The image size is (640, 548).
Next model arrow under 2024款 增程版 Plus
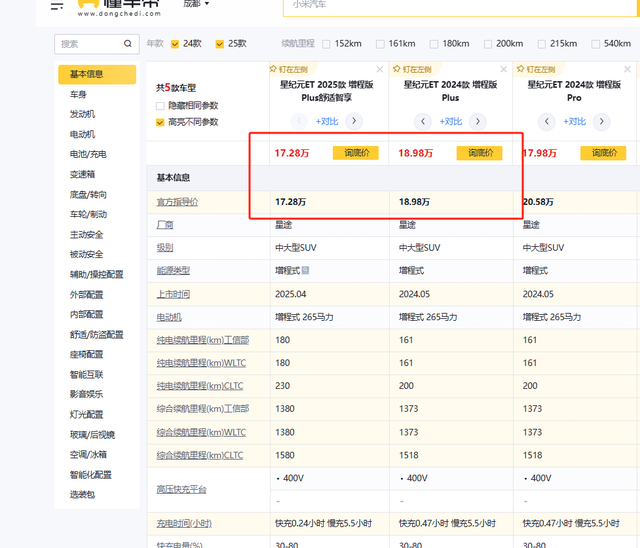click(x=478, y=121)
